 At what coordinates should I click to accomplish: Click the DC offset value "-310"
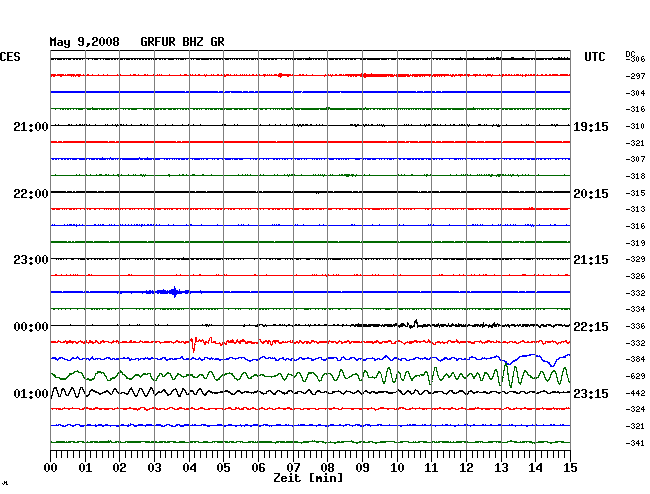click(x=635, y=126)
